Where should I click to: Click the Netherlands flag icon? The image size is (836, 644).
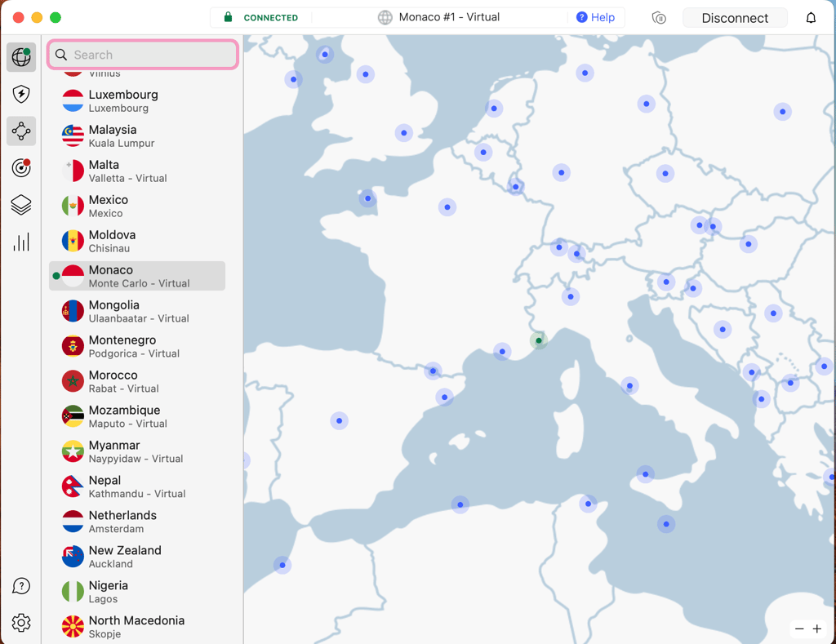pyautogui.click(x=73, y=522)
